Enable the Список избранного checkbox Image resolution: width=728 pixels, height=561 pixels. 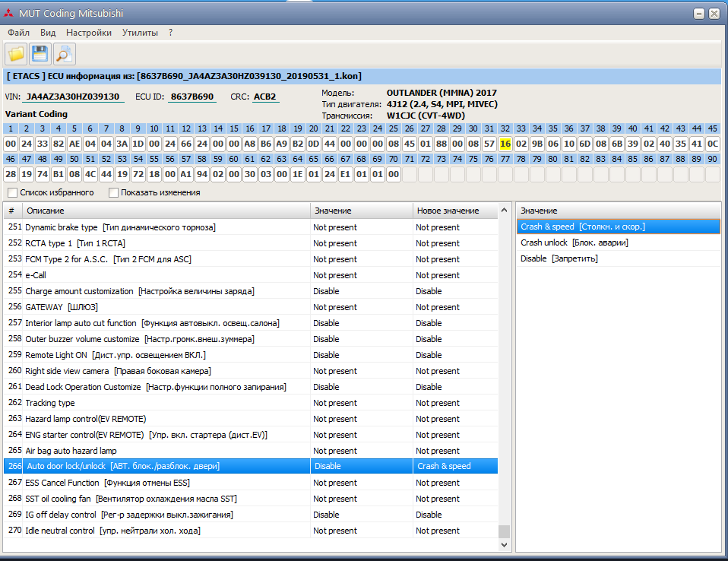click(12, 192)
